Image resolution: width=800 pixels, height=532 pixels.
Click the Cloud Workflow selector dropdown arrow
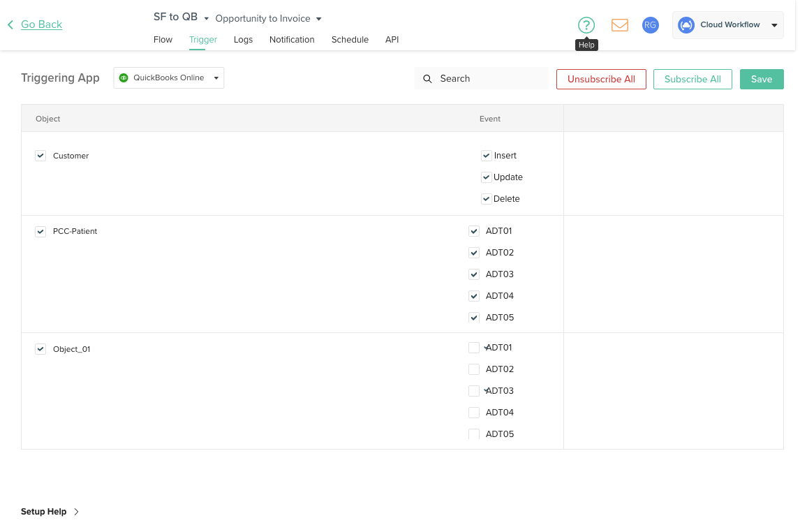(x=775, y=24)
